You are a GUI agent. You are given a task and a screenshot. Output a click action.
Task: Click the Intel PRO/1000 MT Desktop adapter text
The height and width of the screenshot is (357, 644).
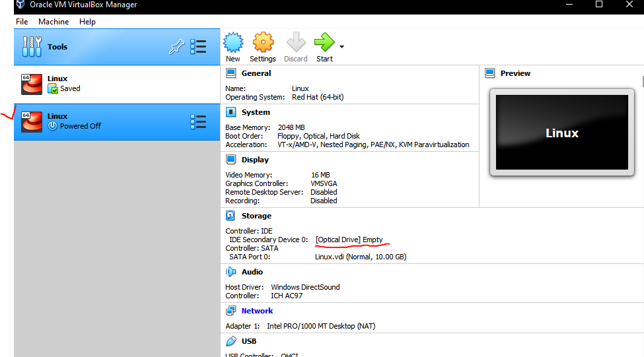[321, 326]
